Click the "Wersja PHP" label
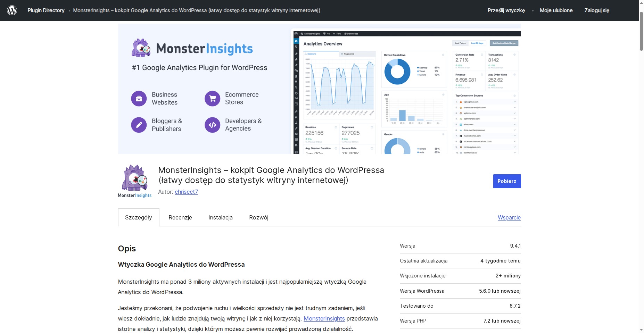 413,321
